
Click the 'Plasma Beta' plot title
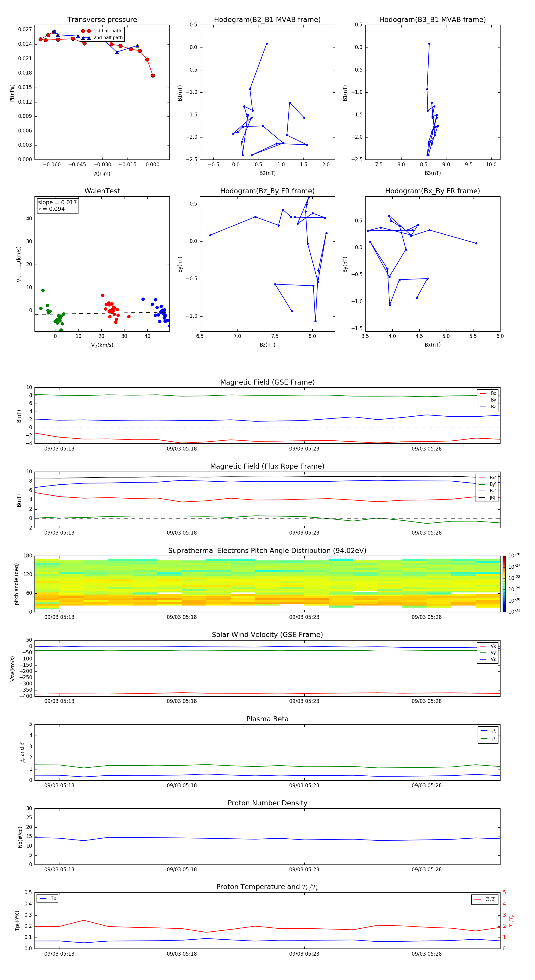tap(267, 719)
